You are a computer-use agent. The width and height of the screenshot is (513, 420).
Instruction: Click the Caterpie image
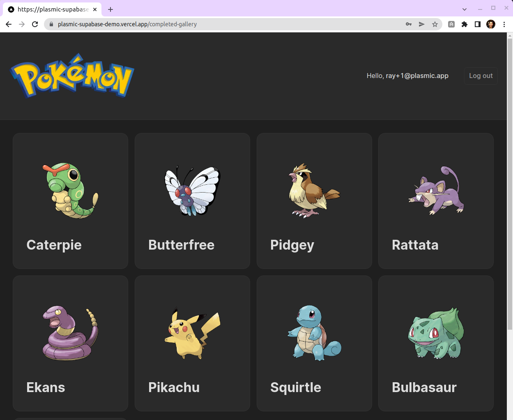point(70,190)
